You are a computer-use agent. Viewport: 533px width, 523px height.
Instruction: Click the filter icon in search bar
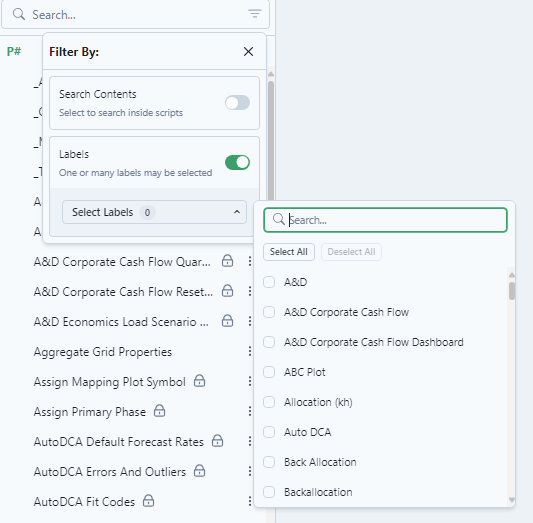[x=255, y=14]
